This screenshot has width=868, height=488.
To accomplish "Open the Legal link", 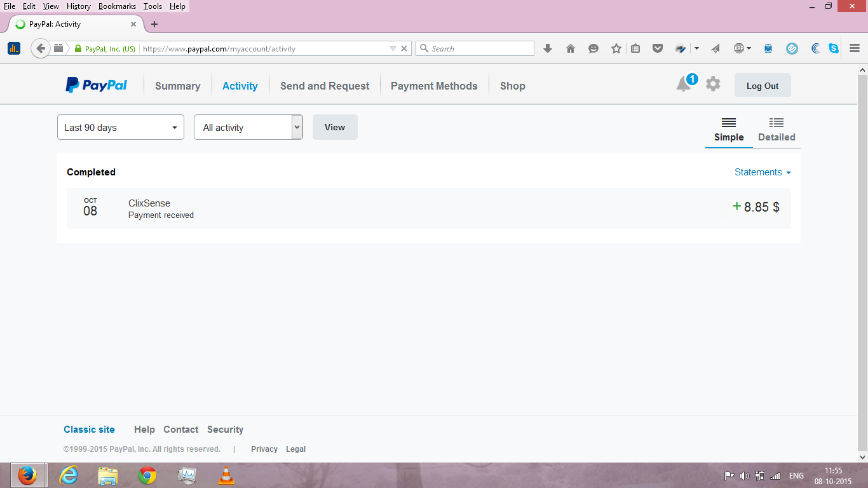I will tap(295, 449).
